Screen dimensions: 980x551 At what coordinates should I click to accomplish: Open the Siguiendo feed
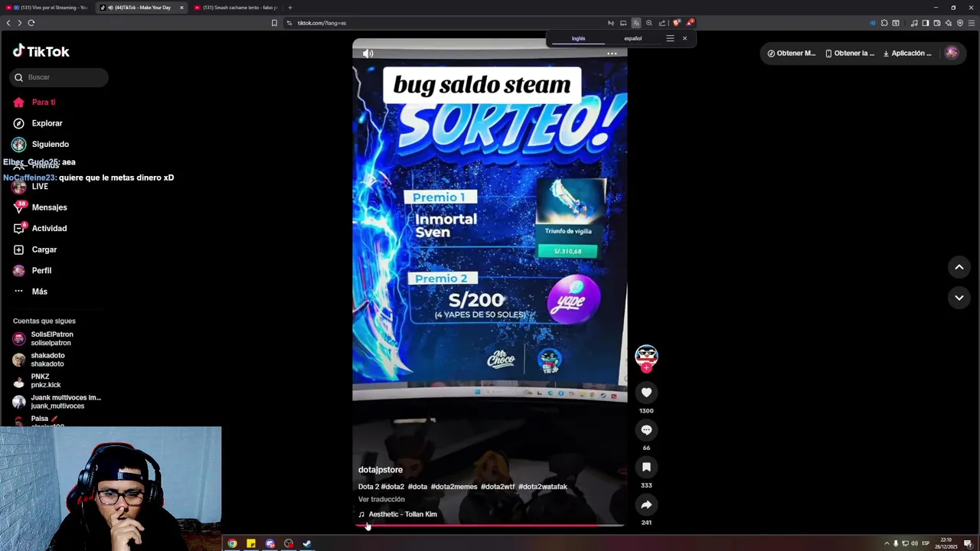tap(41, 144)
